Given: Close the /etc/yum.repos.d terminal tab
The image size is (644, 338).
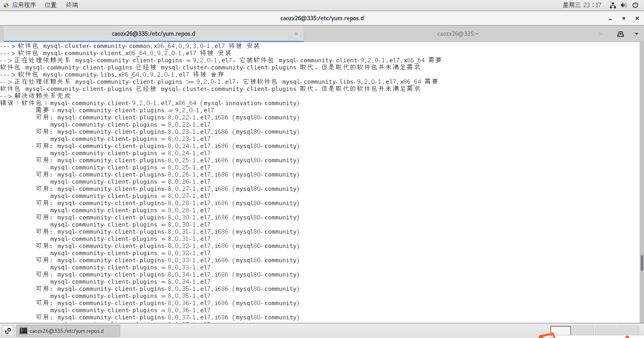Looking at the screenshot, I should (296, 34).
